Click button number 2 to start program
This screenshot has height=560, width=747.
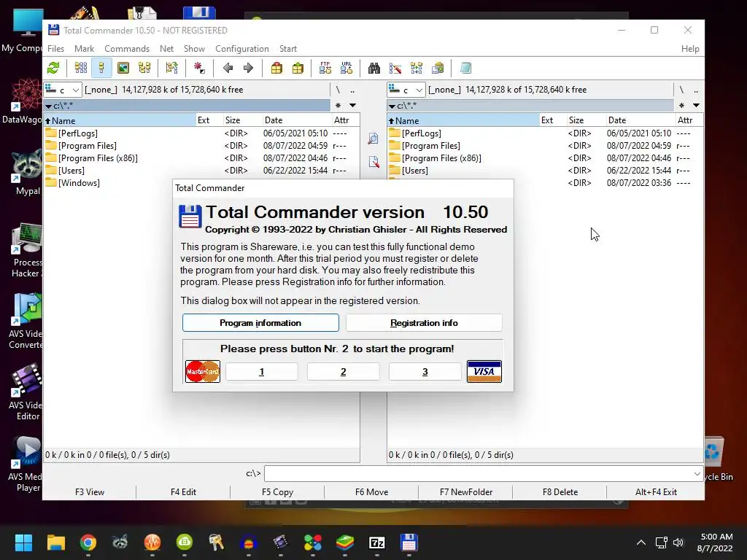(x=343, y=372)
